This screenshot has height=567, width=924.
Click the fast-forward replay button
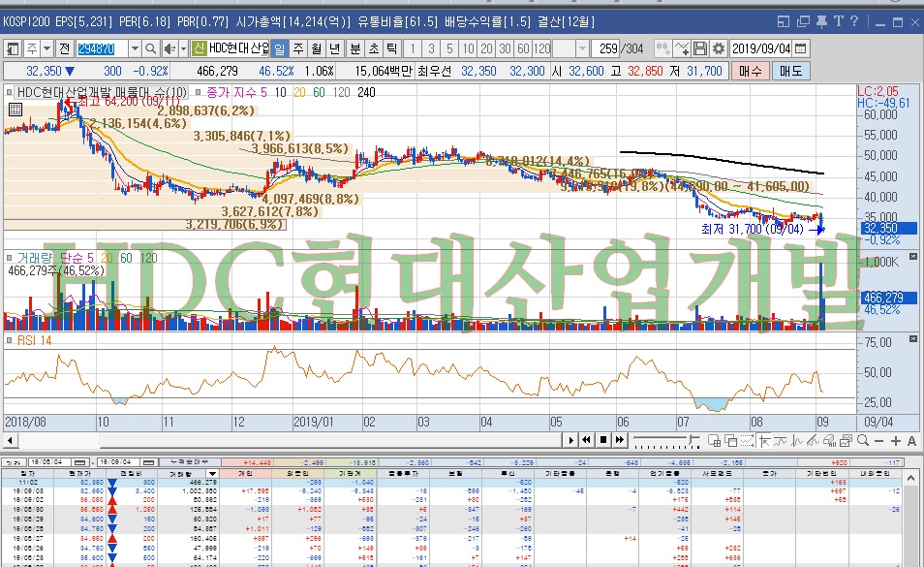click(619, 440)
